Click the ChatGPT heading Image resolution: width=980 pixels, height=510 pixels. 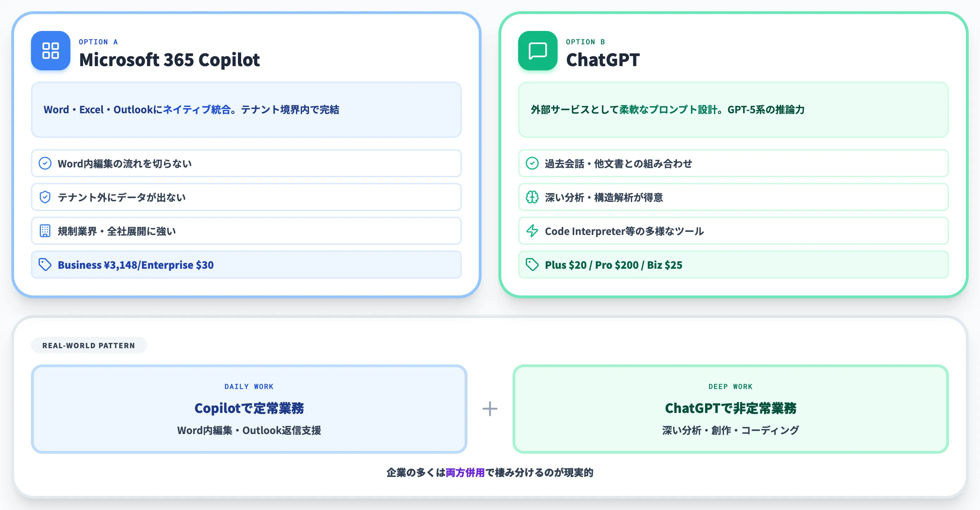coord(603,60)
